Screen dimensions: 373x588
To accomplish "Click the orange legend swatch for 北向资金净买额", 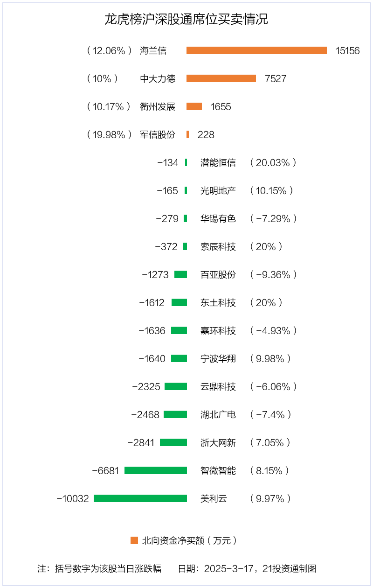I will [x=134, y=540].
